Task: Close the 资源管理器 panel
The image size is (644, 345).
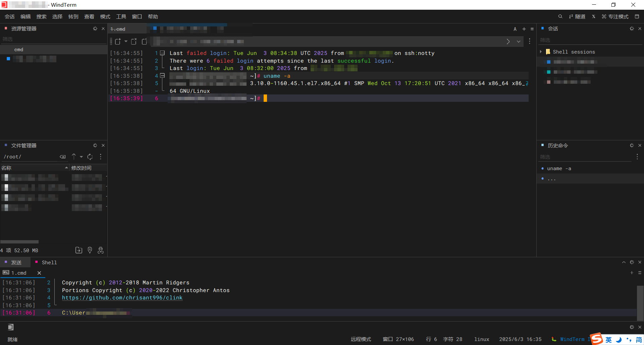Action: pyautogui.click(x=103, y=29)
